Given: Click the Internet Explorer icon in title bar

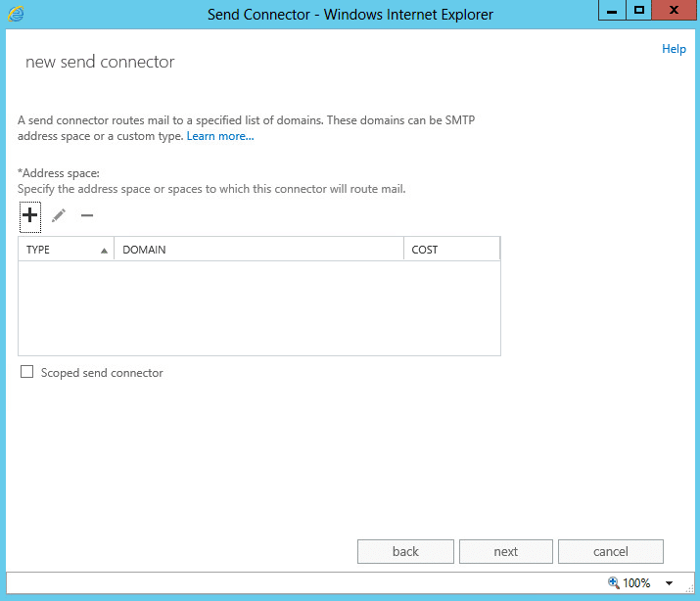Looking at the screenshot, I should click(x=16, y=14).
